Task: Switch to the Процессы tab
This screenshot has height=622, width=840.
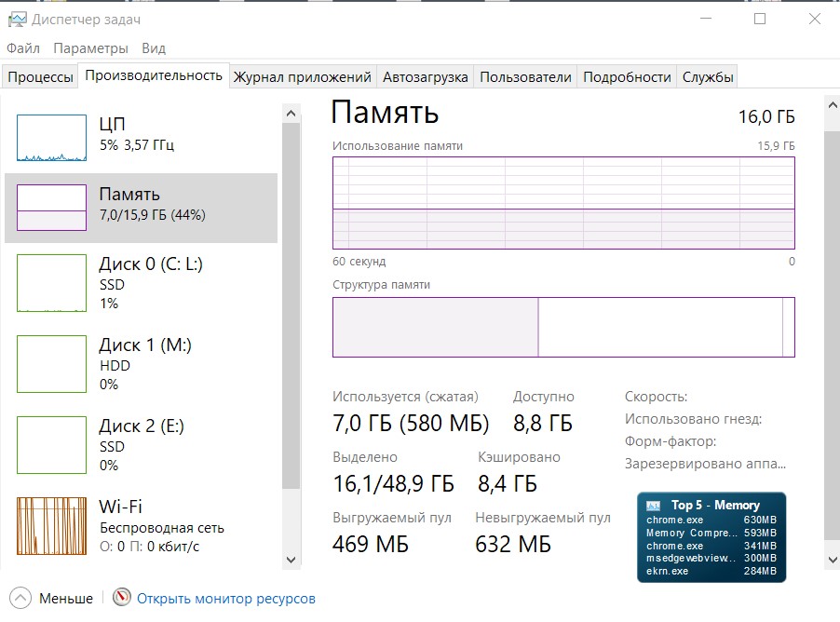Action: point(39,76)
